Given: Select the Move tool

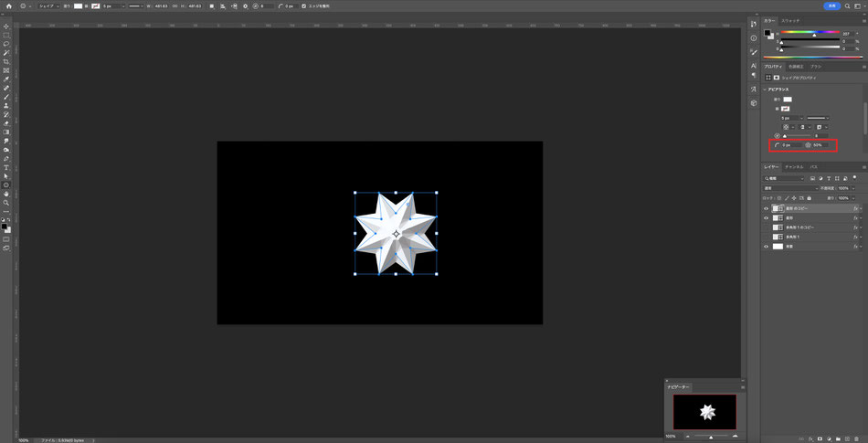Looking at the screenshot, I should coord(6,26).
